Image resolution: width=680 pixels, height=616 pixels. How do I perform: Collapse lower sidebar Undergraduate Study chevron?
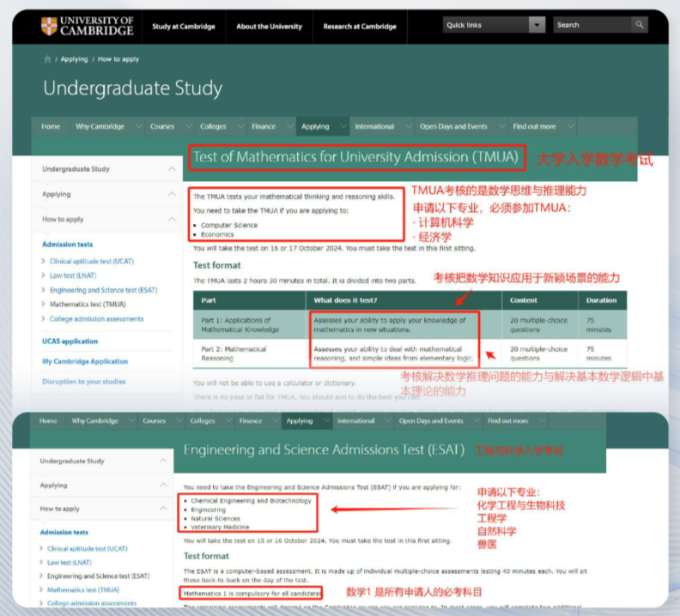pyautogui.click(x=163, y=461)
